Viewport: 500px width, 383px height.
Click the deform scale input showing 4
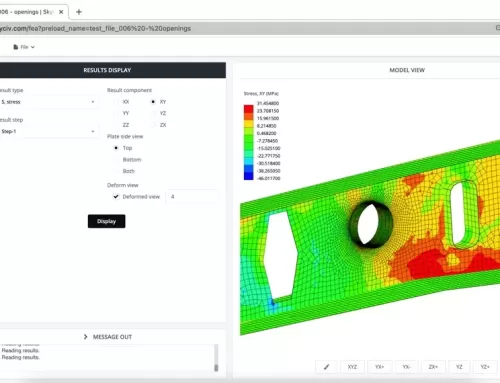point(192,197)
